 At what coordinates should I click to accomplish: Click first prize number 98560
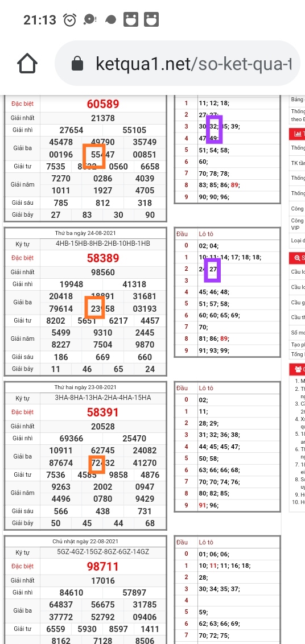click(x=103, y=273)
